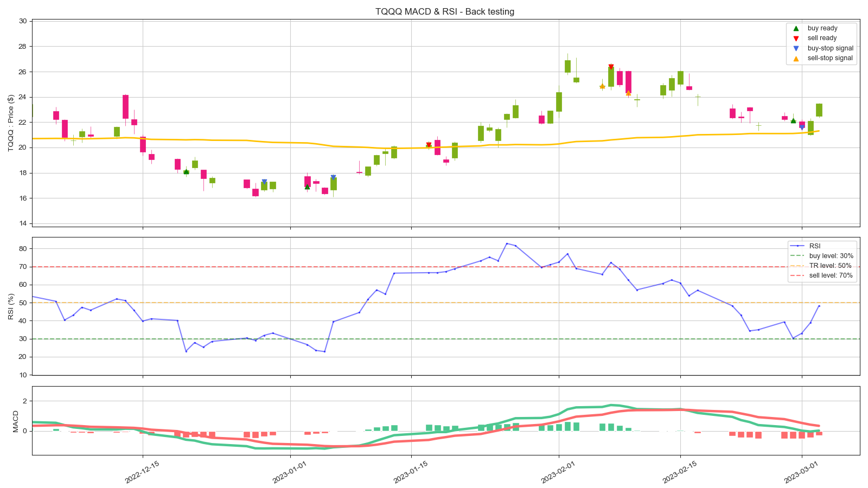This screenshot has width=868, height=488.
Task: Click the red dashed sell level legend line
Action: click(797, 275)
